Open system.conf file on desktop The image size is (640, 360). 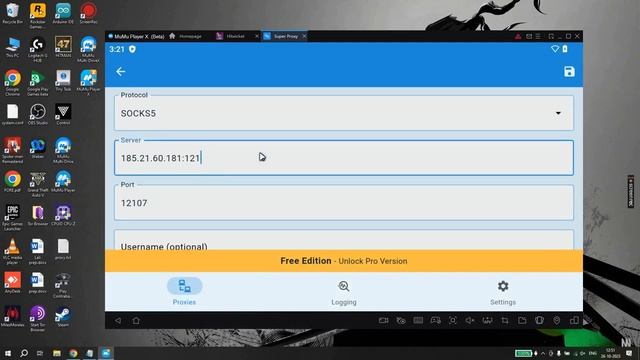click(x=12, y=114)
